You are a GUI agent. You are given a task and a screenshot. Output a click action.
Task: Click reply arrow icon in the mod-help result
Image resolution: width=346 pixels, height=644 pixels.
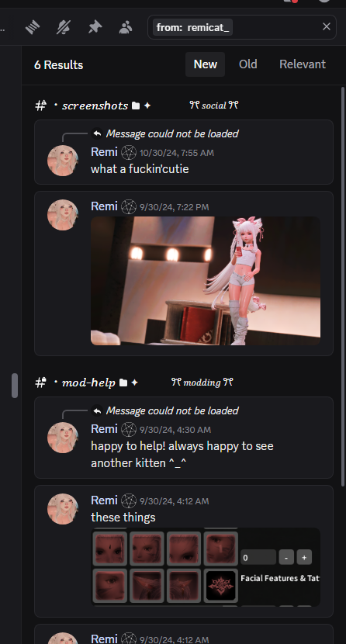click(97, 410)
